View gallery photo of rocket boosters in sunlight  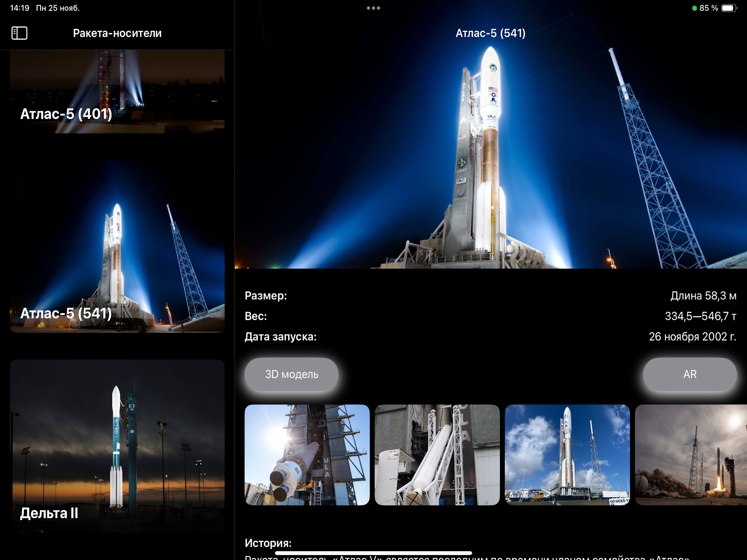[307, 455]
